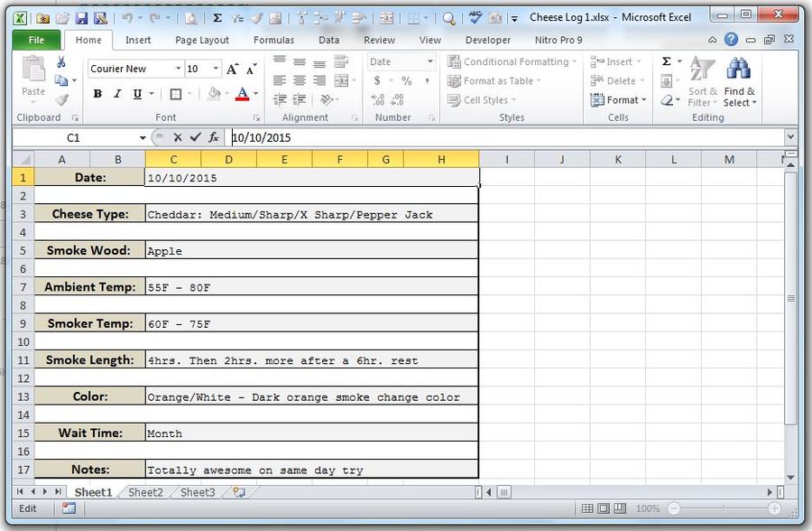Expand the Date number format dropdown
812x531 pixels.
click(x=429, y=62)
